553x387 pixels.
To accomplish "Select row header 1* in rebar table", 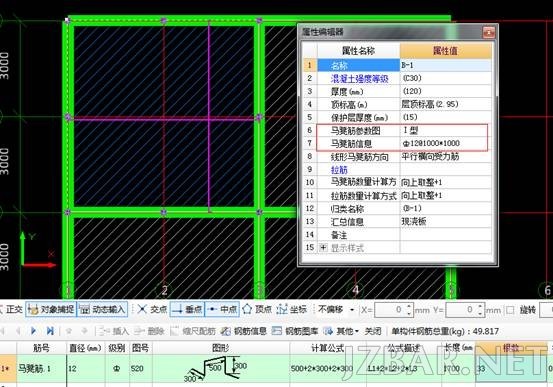I will (8, 369).
